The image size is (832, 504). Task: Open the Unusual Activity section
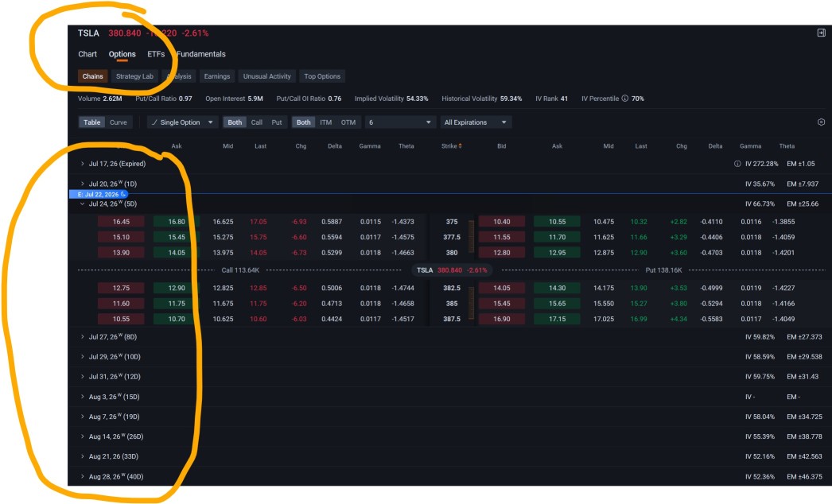[x=267, y=76]
